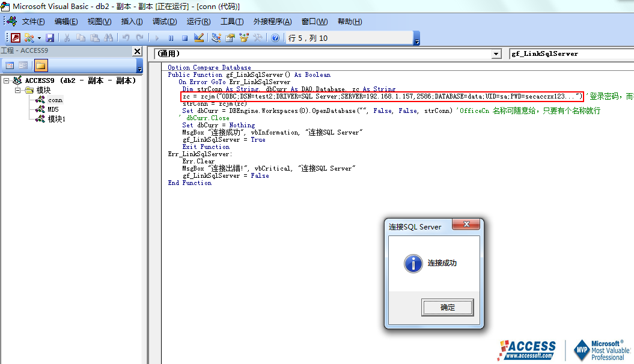The width and height of the screenshot is (634, 364).
Task: Click the VB application icon in title bar
Action: tap(5, 6)
